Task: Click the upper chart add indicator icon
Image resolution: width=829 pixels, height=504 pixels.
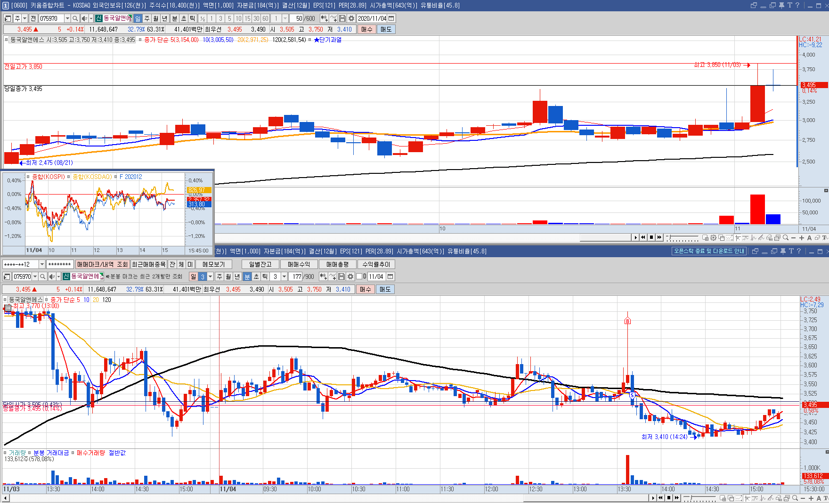Action: pos(333,18)
